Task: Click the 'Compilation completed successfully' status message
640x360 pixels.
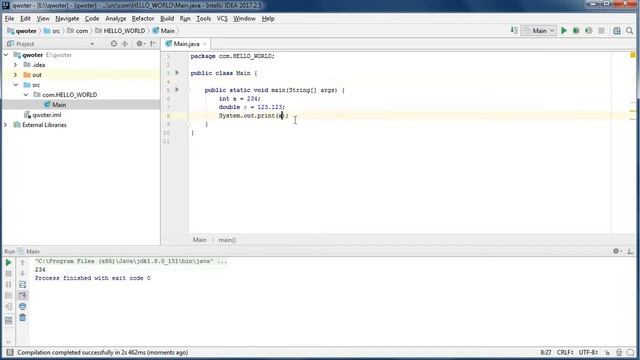Action: pyautogui.click(x=103, y=352)
